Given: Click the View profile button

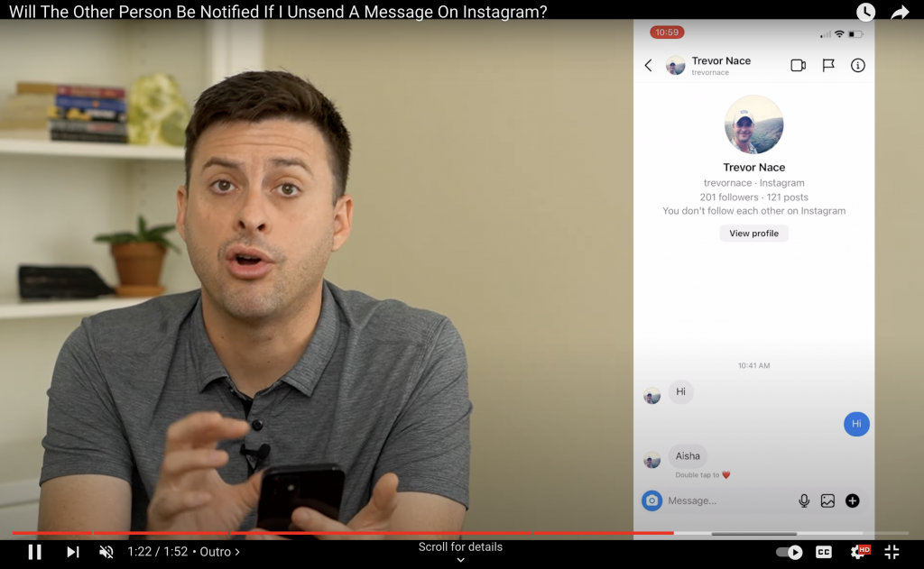Looking at the screenshot, I should pos(753,234).
